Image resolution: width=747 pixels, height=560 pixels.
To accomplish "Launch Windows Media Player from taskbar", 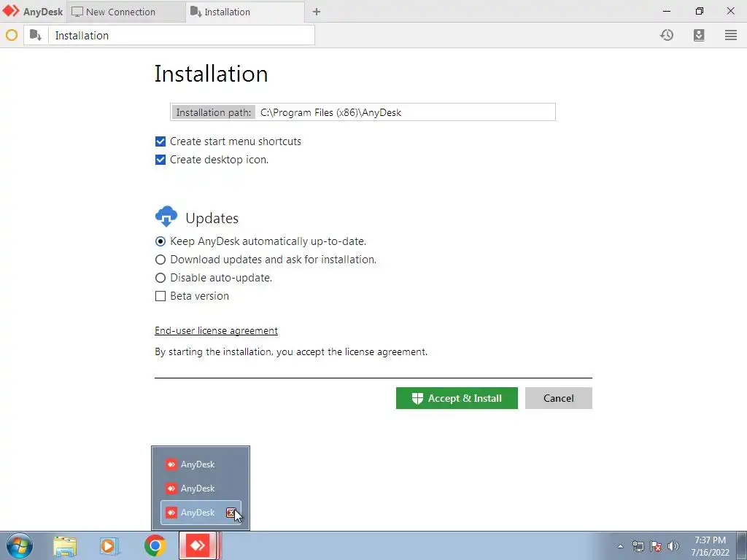I will [x=109, y=545].
